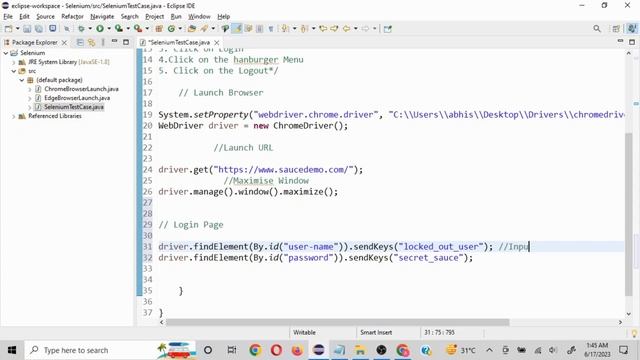
Task: Collapse the default package node
Action: (x=22, y=80)
